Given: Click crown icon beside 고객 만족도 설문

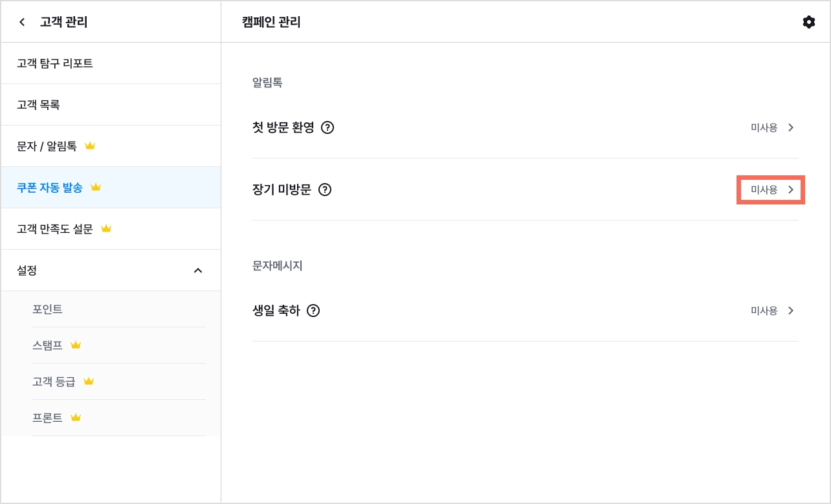Looking at the screenshot, I should click(106, 228).
